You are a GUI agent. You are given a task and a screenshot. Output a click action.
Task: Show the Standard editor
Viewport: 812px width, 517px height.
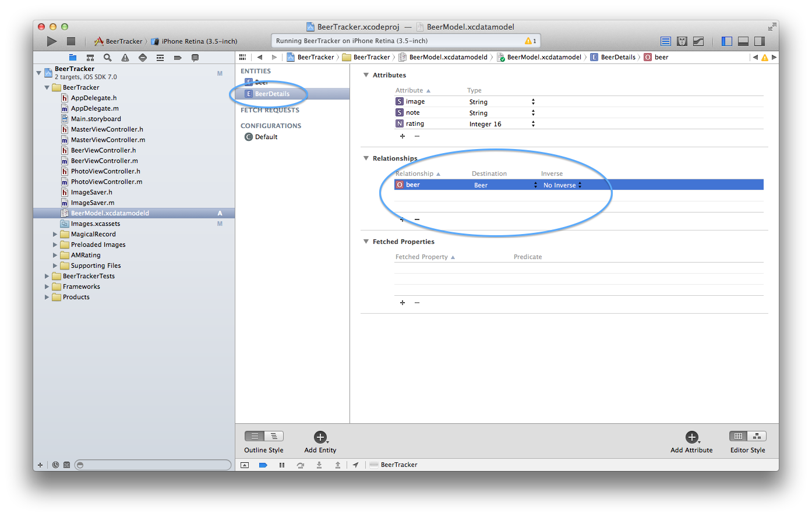click(666, 41)
